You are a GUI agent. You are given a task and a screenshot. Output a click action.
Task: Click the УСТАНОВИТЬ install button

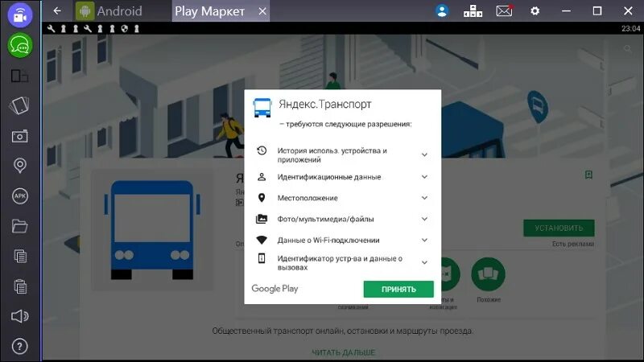pyautogui.click(x=559, y=228)
